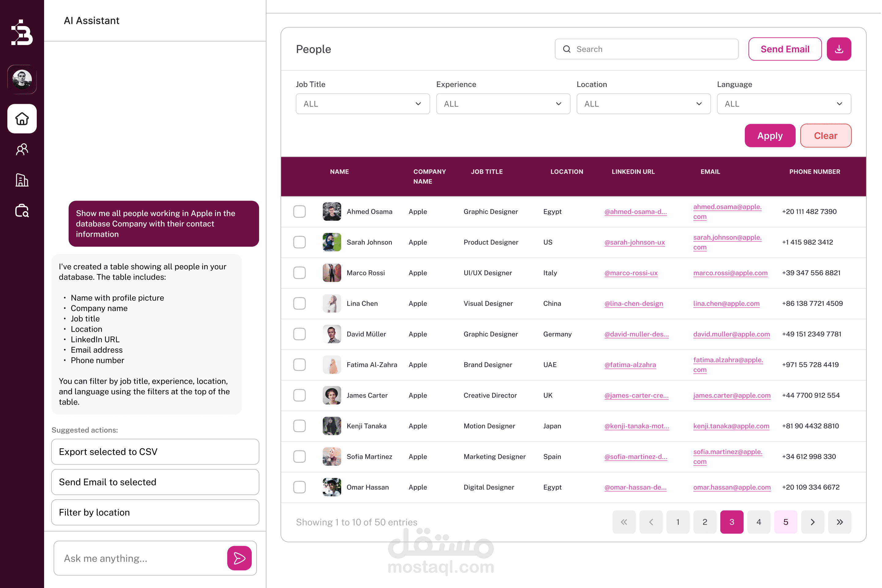Open the Language filter dropdown
882x588 pixels.
(784, 104)
